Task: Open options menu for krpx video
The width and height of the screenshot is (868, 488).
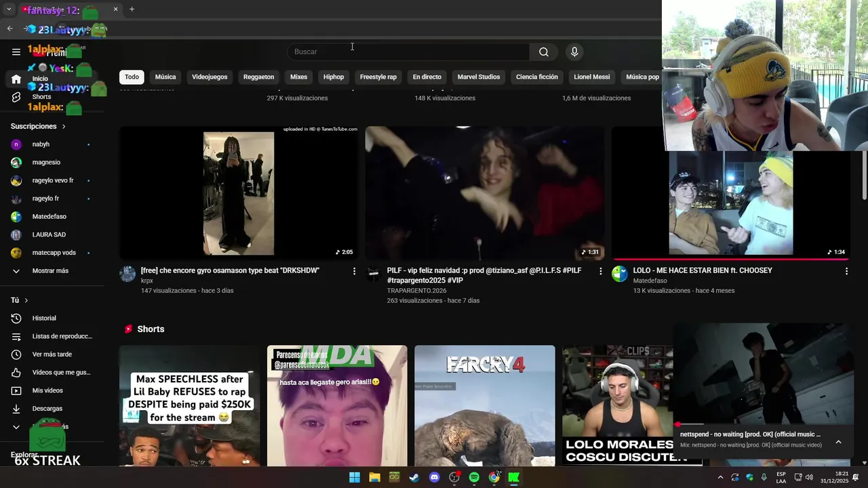Action: (x=354, y=271)
